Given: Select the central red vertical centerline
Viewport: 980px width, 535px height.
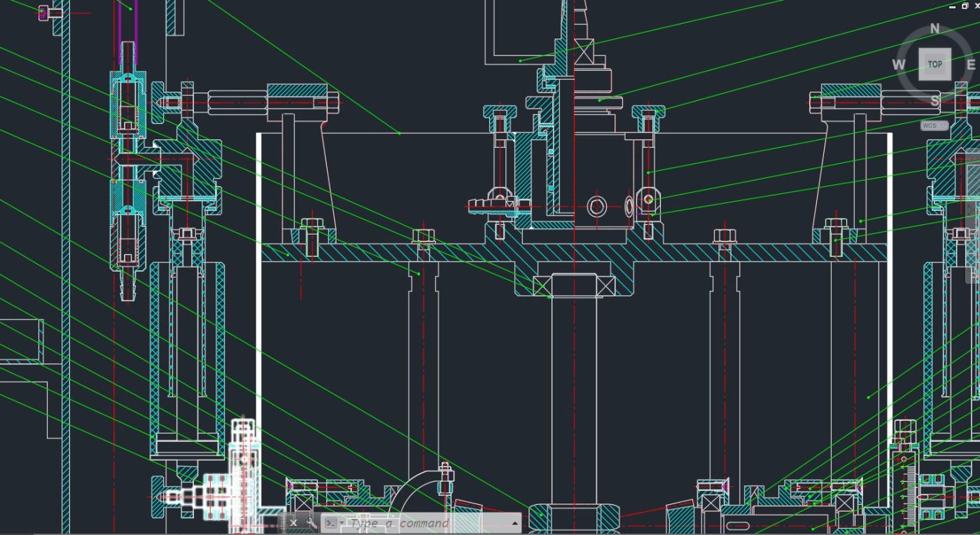Looking at the screenshot, I should 575,350.
